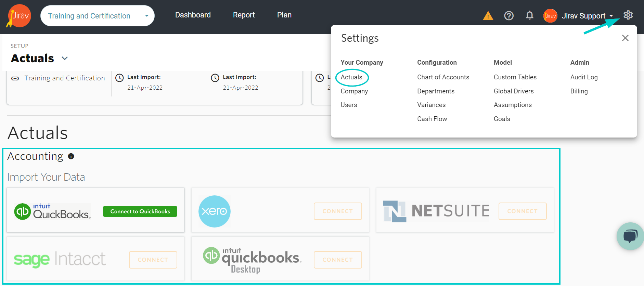Click the Configuration column heading
This screenshot has height=286, width=644.
tap(437, 63)
